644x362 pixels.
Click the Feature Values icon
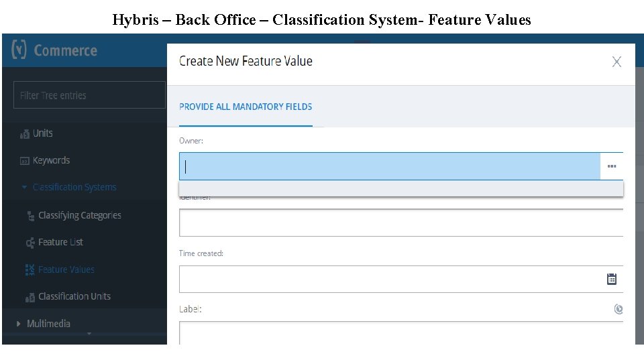(x=30, y=269)
